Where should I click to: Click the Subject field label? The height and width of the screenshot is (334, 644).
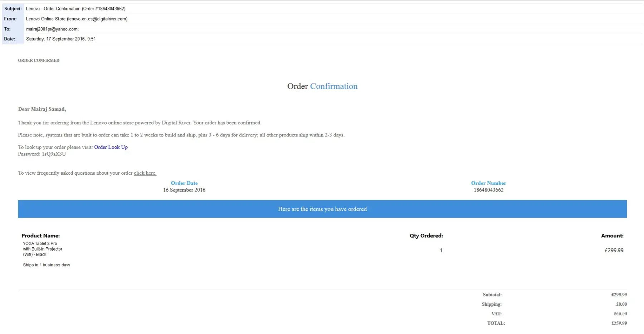(x=13, y=9)
